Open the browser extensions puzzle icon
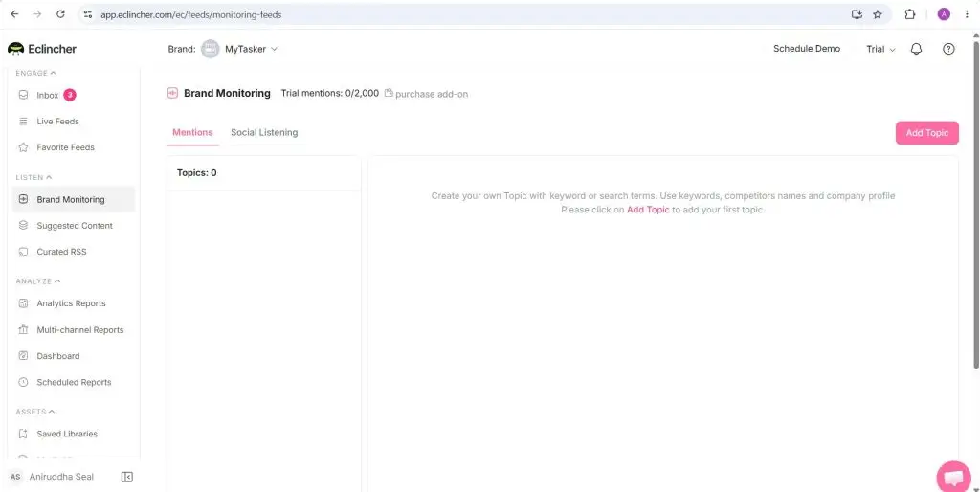Viewport: 980px width, 492px height. coord(910,14)
